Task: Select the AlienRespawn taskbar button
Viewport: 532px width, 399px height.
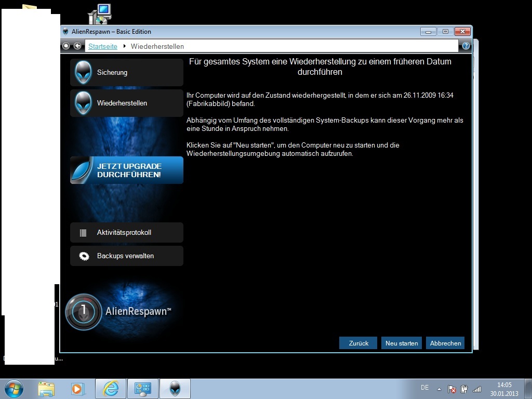Action: [175, 389]
